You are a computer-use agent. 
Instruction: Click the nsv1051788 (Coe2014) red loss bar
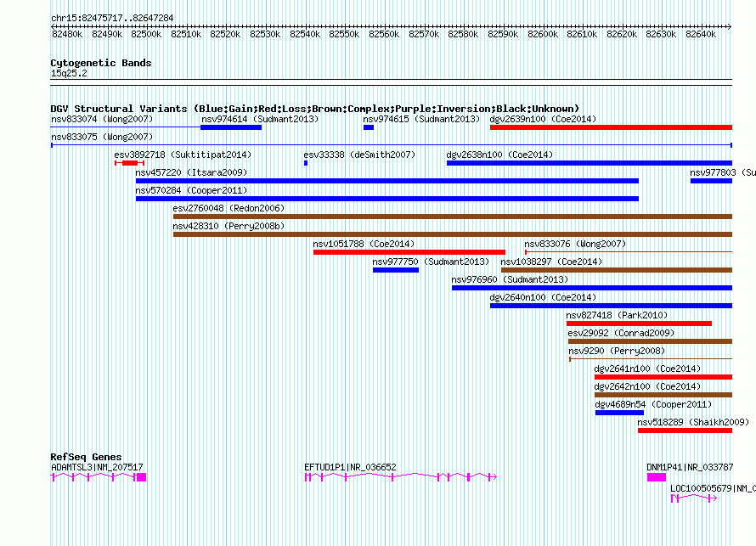pyautogui.click(x=409, y=252)
